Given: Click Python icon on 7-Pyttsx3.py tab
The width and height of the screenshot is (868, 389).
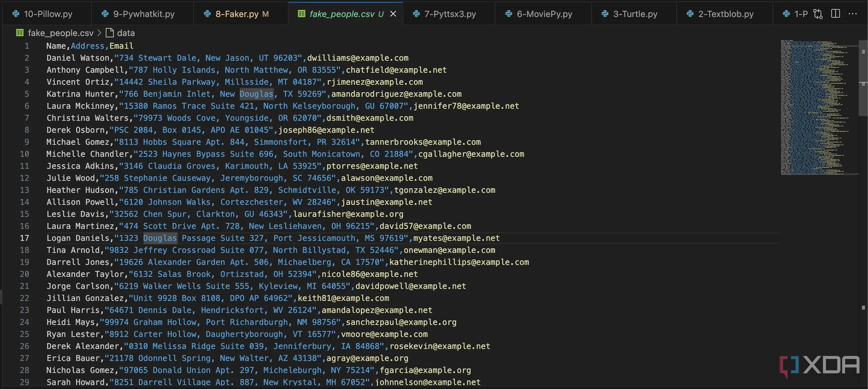Looking at the screenshot, I should point(416,14).
